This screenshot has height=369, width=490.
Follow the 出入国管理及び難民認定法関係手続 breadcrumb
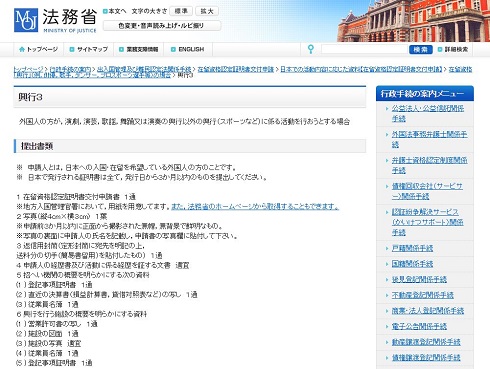coord(144,69)
